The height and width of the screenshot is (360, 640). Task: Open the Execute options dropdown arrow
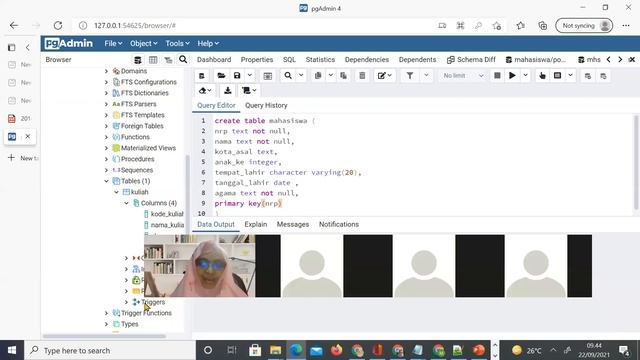tap(525, 76)
